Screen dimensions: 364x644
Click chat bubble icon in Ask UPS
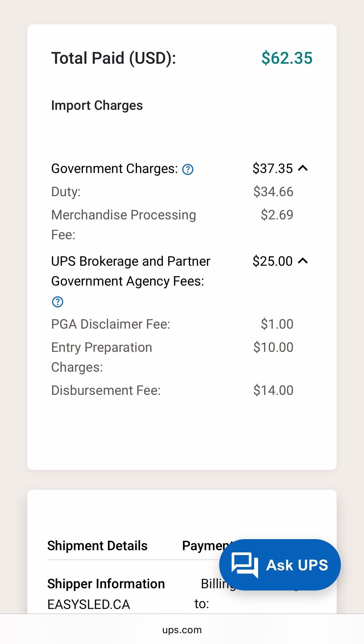(245, 565)
